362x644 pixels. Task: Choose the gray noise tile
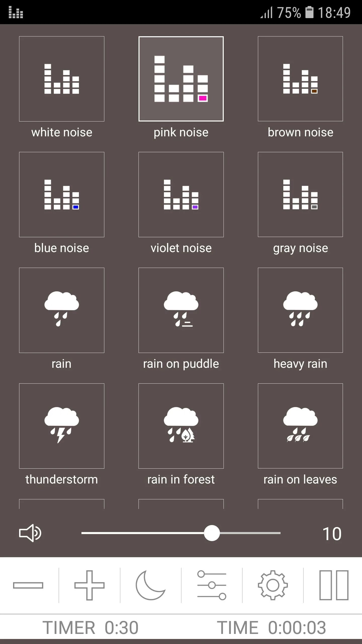coord(300,194)
